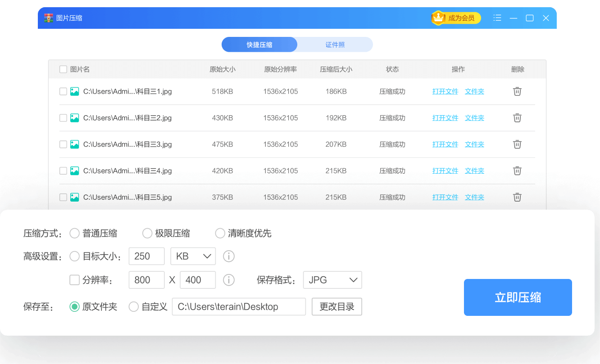Delete the 科目三2.jpg row with trash icon
This screenshot has height=364, width=600.
[x=518, y=118]
